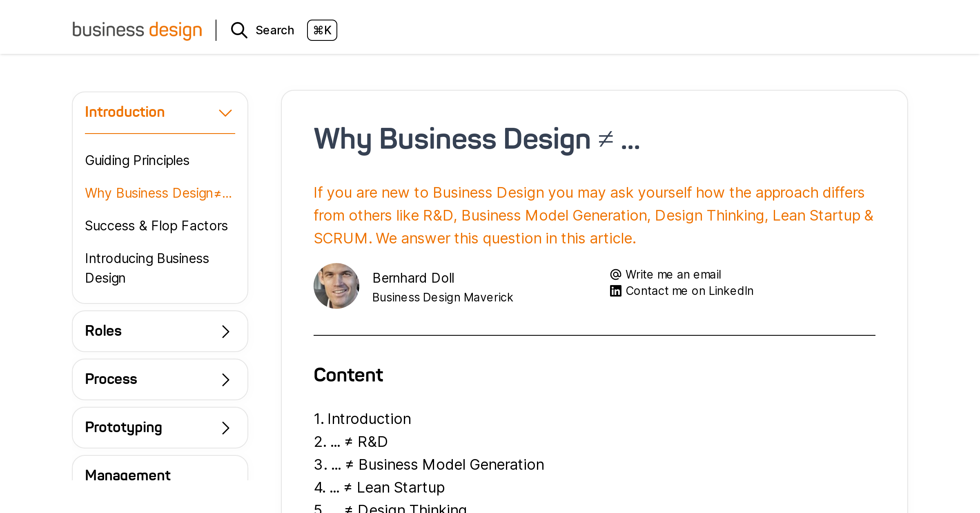Open the search via the Search label

tap(275, 30)
